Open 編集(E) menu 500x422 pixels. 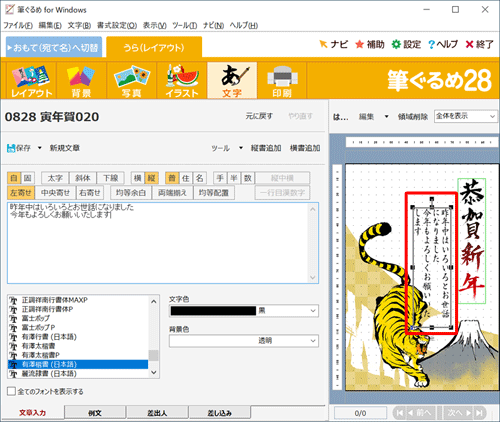pyautogui.click(x=50, y=25)
